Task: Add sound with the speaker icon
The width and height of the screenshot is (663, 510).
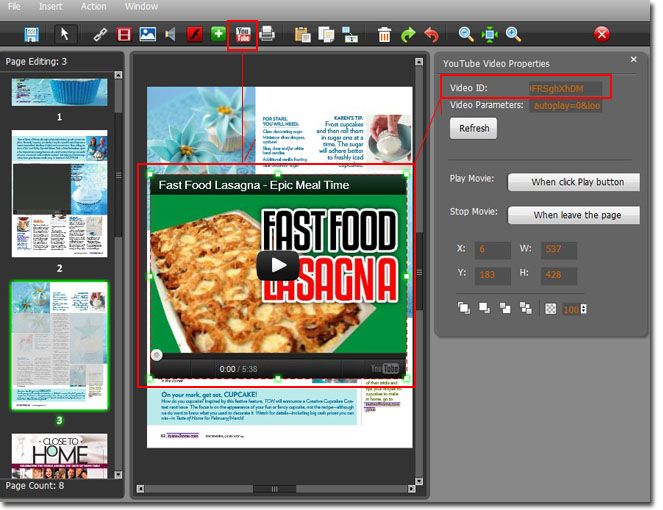Action: (x=171, y=34)
